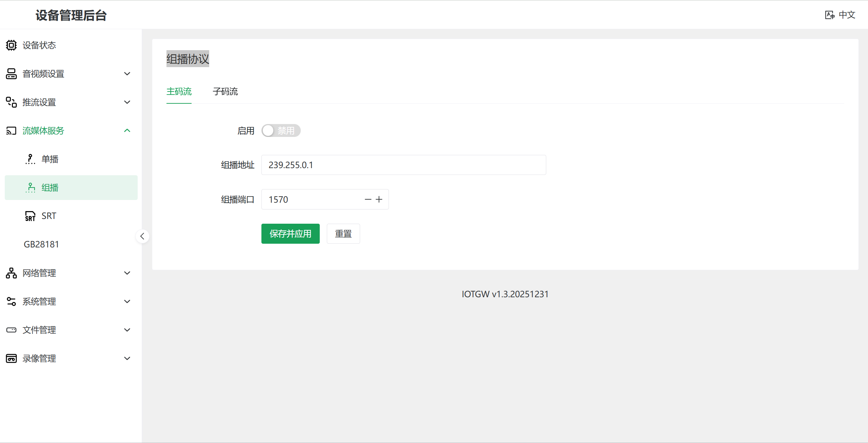
Task: Click the 组播地址 input field
Action: tap(403, 165)
